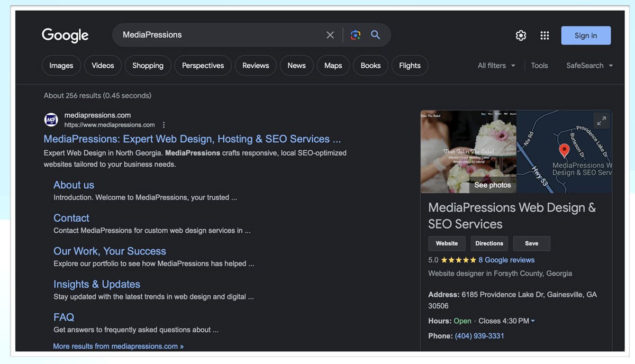Screen dimensions: 635x364
Task: Switch to the Shopping filter
Action: 148,66
